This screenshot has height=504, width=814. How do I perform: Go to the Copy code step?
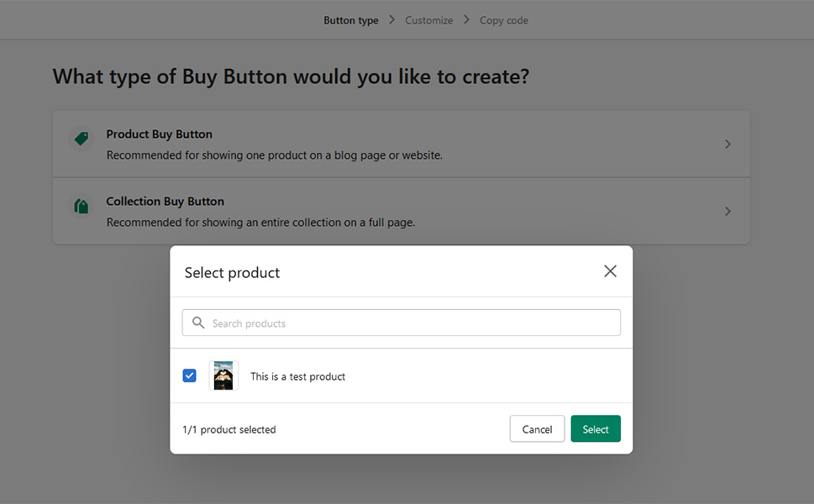(503, 20)
